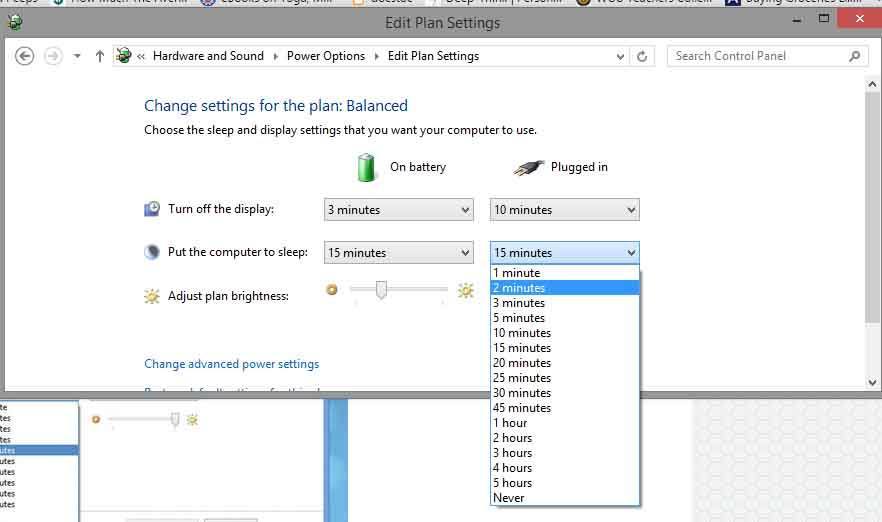Screen dimensions: 882x522
Task: Open the recent locations dropdown arrow
Action: click(x=77, y=56)
